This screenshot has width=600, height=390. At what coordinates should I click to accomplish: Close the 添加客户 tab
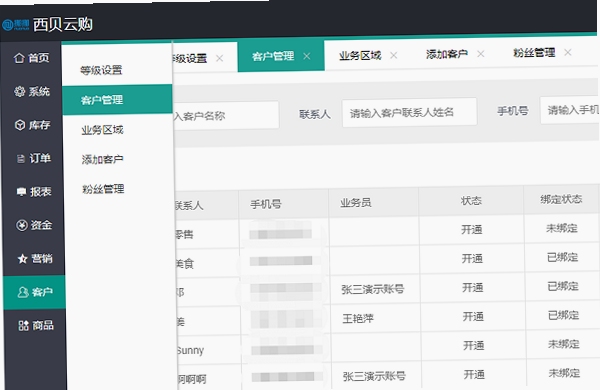[x=481, y=54]
